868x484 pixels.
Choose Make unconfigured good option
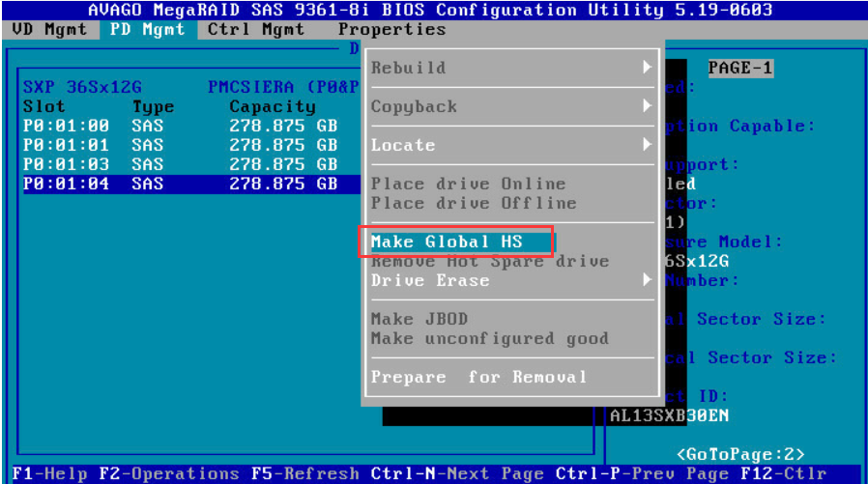coord(489,338)
